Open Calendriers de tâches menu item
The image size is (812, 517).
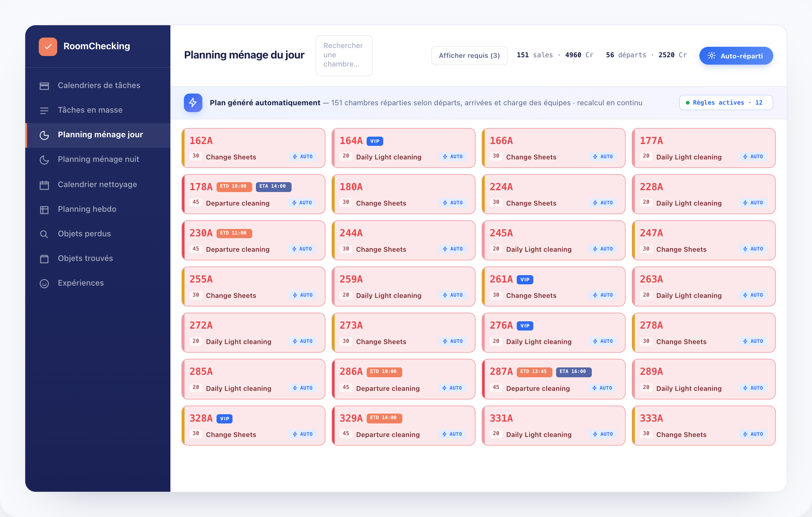click(x=98, y=85)
